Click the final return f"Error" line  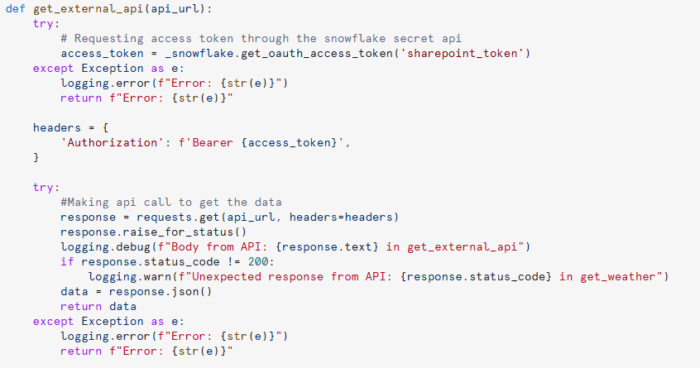(147, 351)
